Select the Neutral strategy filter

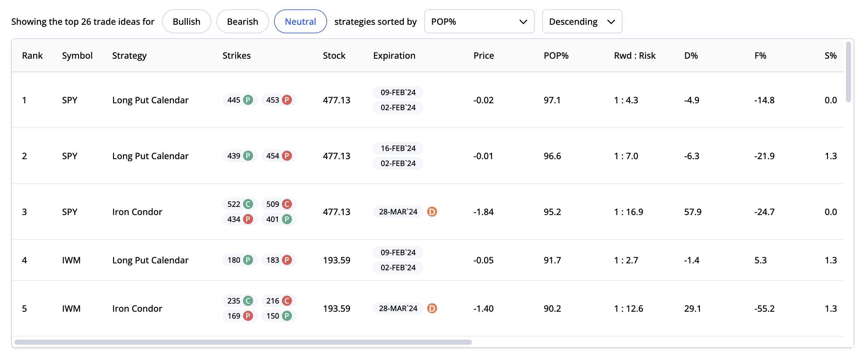tap(300, 22)
